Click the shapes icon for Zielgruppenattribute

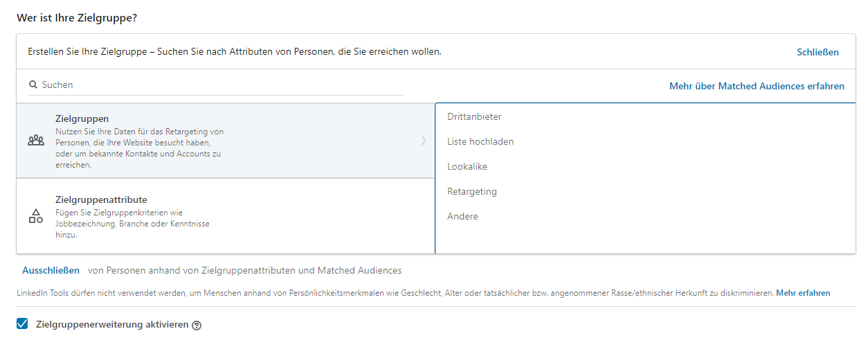point(36,216)
